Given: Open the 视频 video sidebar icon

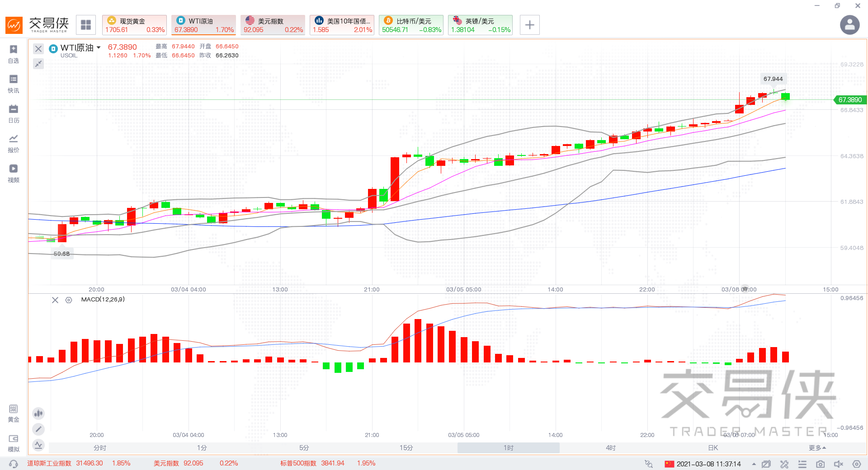Looking at the screenshot, I should [x=14, y=174].
